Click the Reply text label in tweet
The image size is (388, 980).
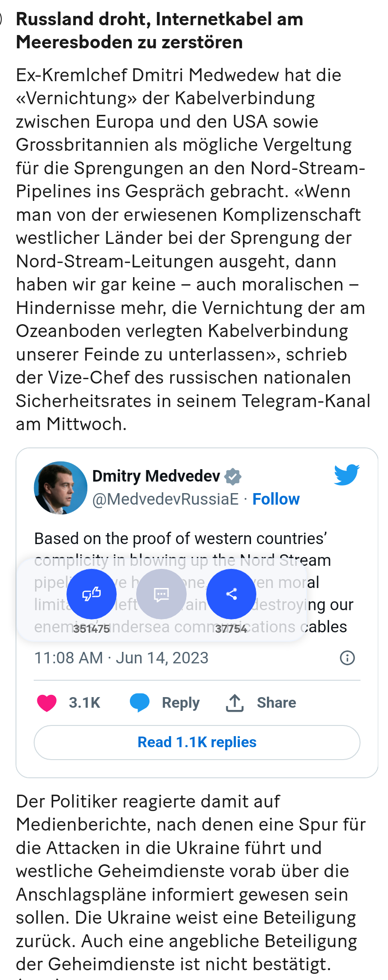180,703
